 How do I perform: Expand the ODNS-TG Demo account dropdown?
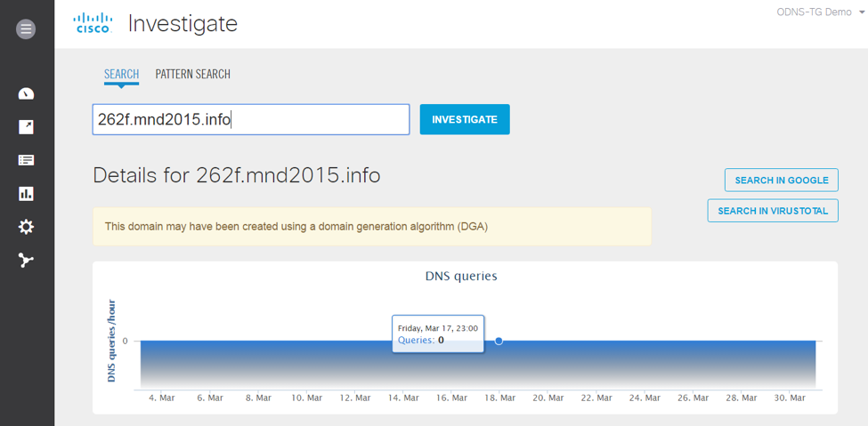tap(820, 12)
